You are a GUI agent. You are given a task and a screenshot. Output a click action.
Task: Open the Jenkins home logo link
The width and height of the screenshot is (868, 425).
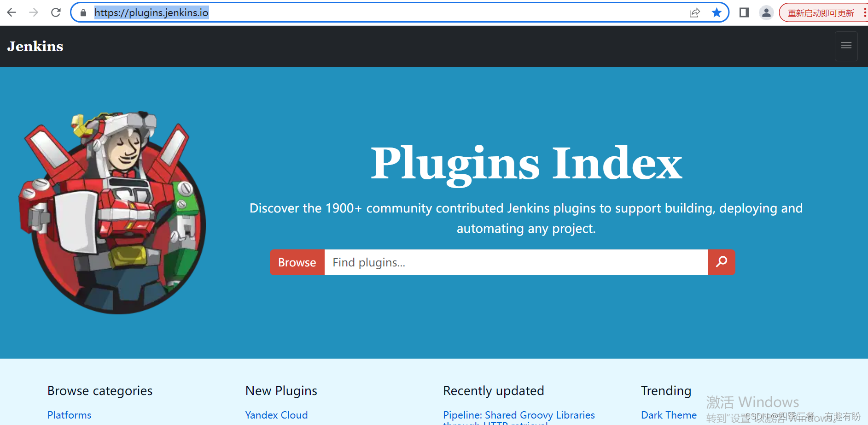(x=35, y=46)
